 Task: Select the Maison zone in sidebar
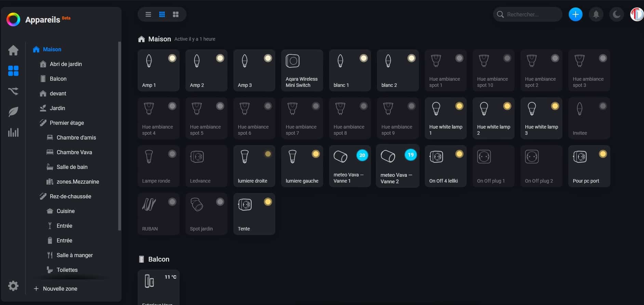point(52,49)
